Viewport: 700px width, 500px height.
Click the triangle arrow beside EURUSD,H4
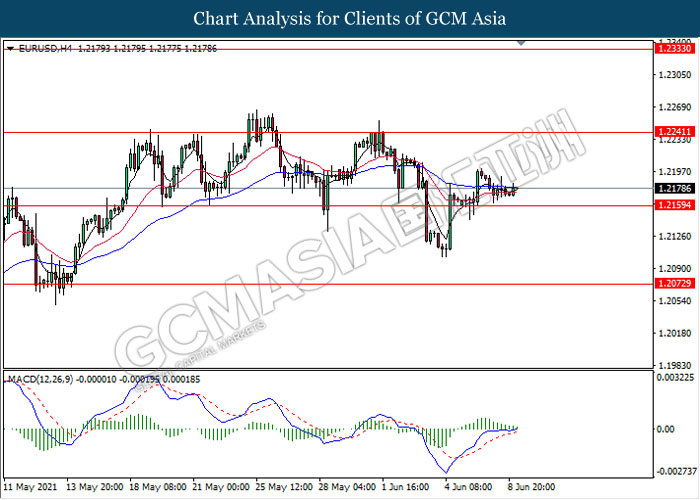click(10, 48)
